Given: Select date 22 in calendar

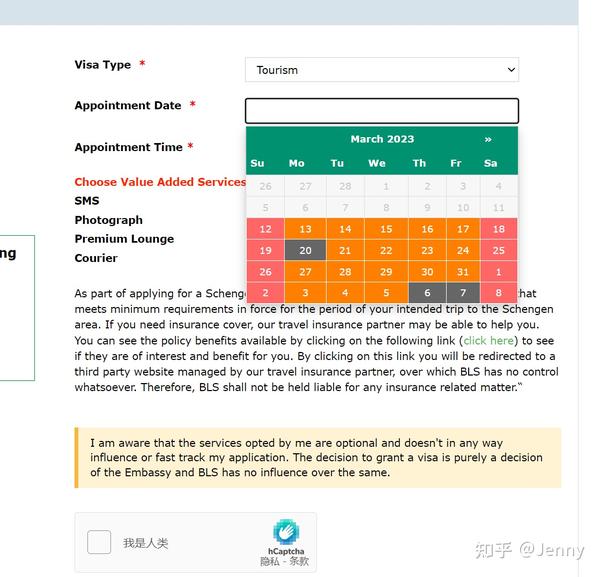Looking at the screenshot, I should tap(386, 250).
